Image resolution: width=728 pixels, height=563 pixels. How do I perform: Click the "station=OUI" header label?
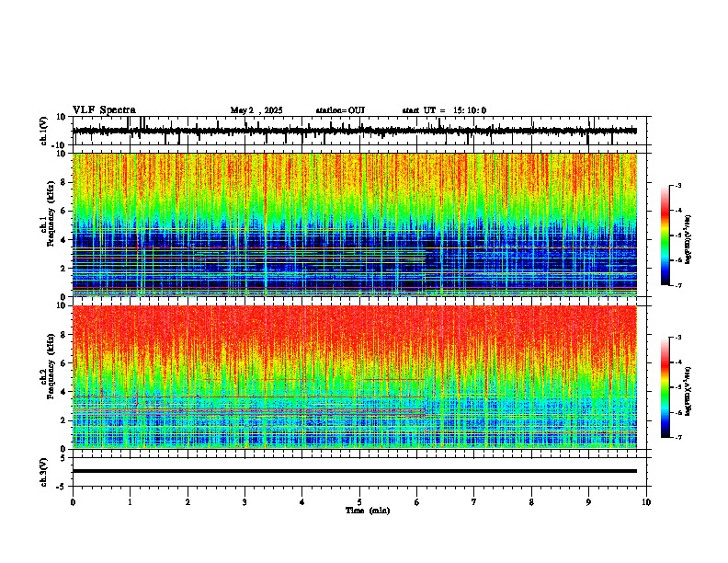tap(340, 110)
